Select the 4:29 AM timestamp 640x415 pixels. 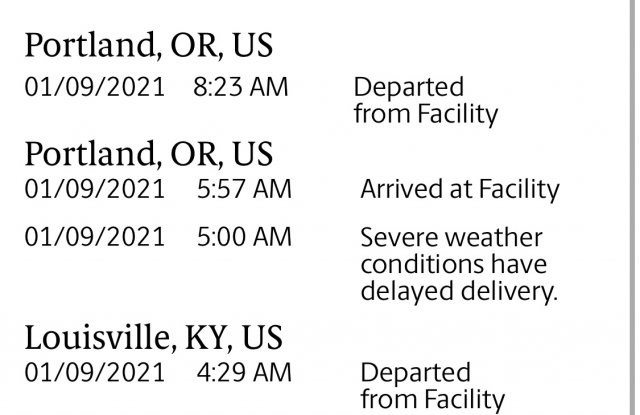click(x=242, y=374)
